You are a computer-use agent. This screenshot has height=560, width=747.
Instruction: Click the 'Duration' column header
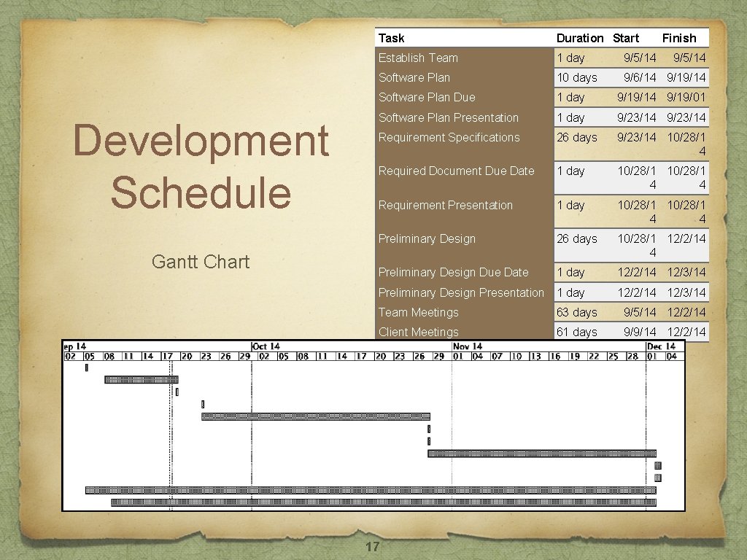580,37
